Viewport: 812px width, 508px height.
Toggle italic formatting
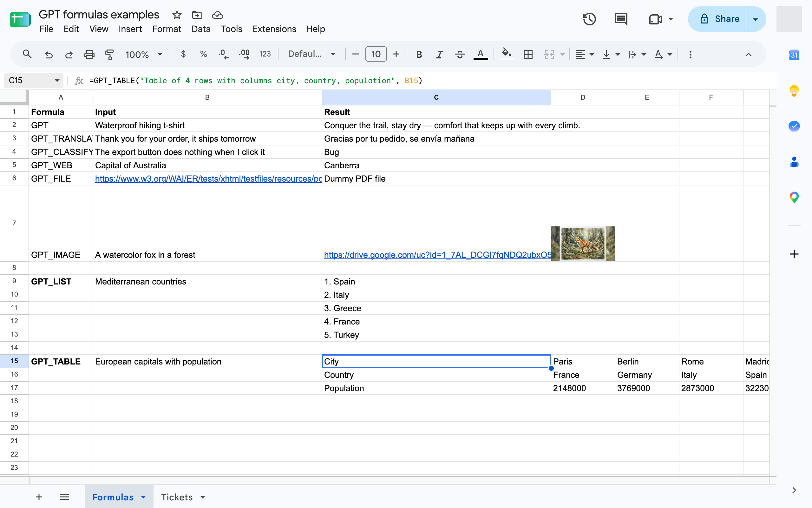[439, 54]
